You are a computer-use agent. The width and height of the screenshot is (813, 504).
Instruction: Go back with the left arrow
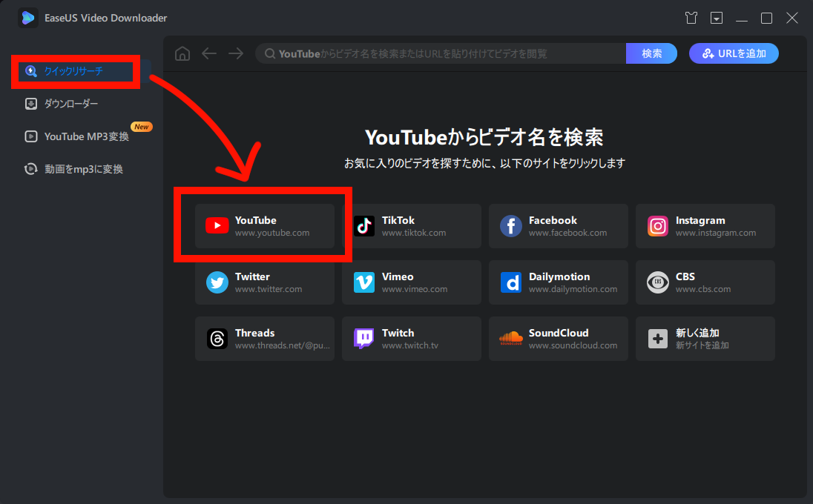[209, 53]
